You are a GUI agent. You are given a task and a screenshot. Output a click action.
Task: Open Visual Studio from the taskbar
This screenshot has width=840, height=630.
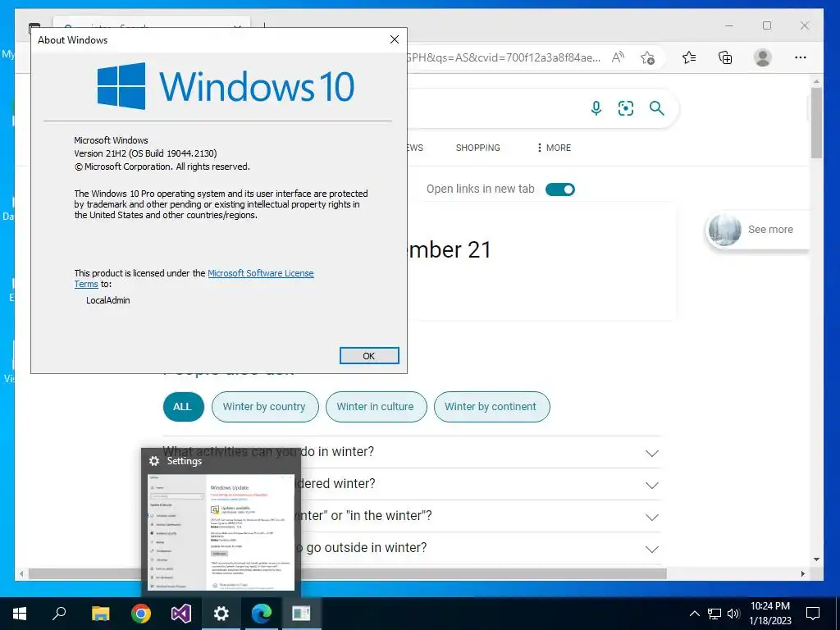pyautogui.click(x=181, y=614)
